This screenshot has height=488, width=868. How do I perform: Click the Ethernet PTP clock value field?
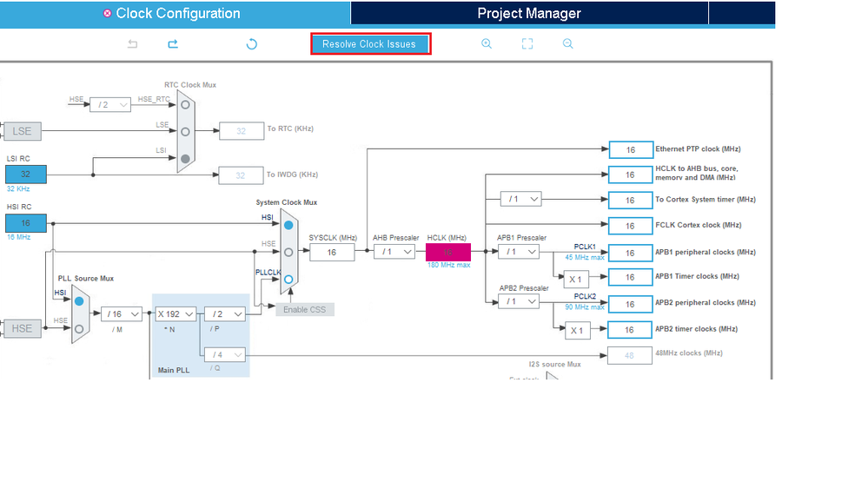[631, 150]
